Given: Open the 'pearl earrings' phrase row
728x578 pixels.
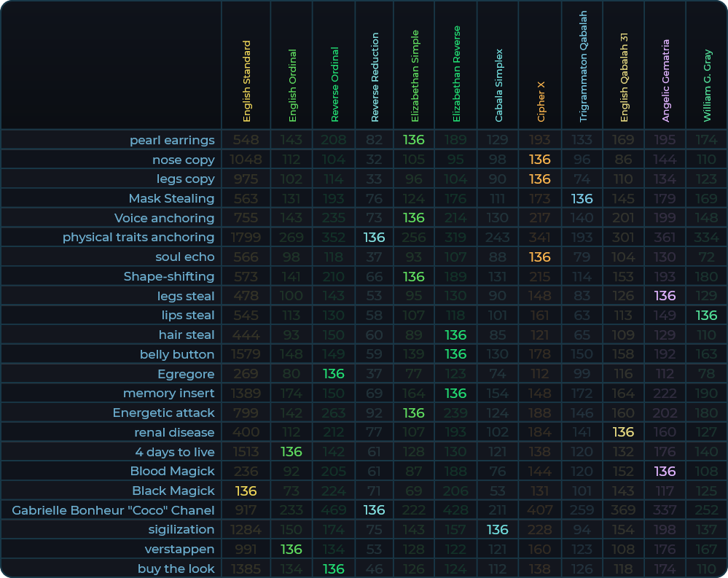Looking at the screenshot, I should coord(172,140).
